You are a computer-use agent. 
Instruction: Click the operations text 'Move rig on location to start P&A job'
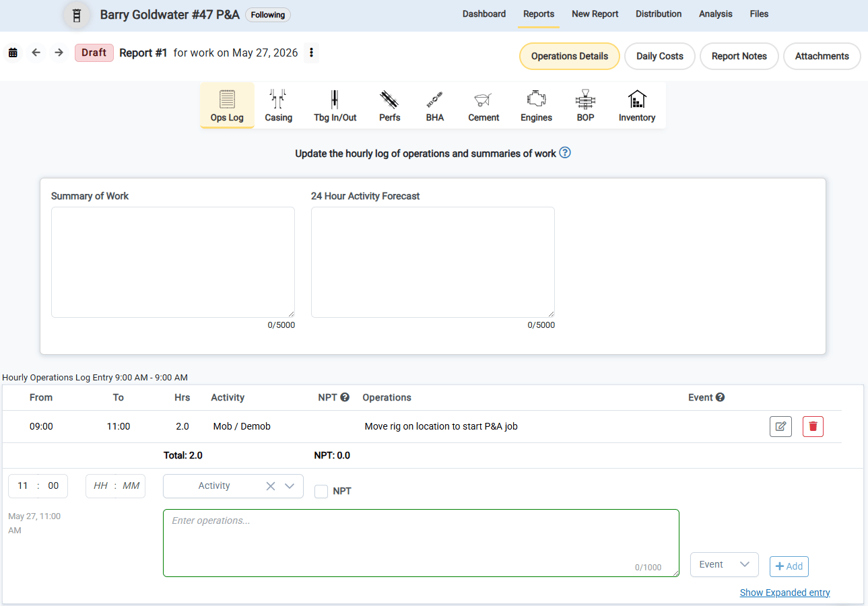coord(441,426)
